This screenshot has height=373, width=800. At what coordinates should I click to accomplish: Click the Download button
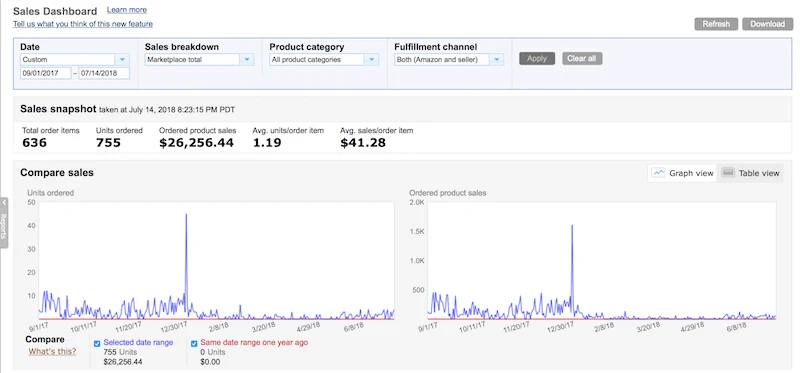tap(767, 24)
